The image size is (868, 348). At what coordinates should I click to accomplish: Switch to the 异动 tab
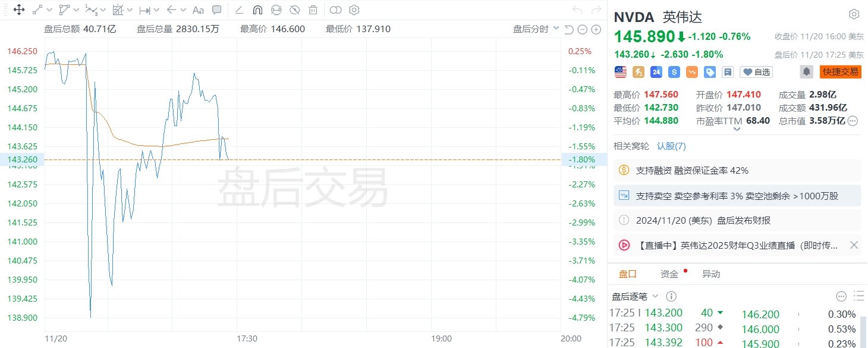(711, 274)
